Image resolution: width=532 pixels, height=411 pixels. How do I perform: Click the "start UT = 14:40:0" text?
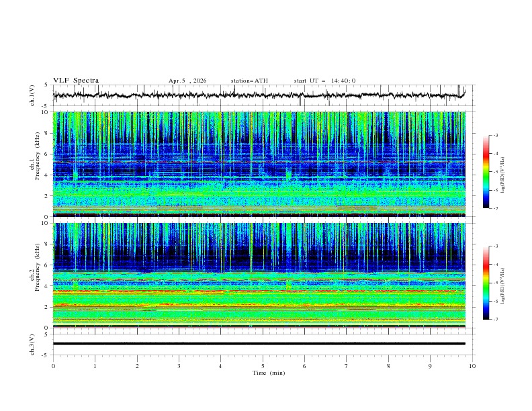pyautogui.click(x=324, y=81)
